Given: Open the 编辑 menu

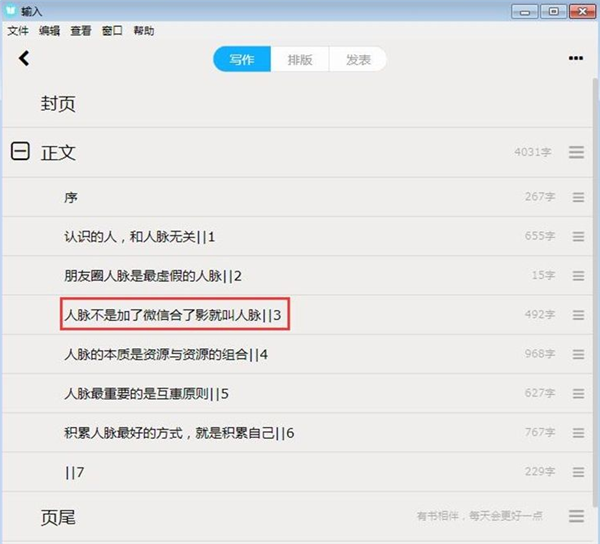Looking at the screenshot, I should [49, 31].
